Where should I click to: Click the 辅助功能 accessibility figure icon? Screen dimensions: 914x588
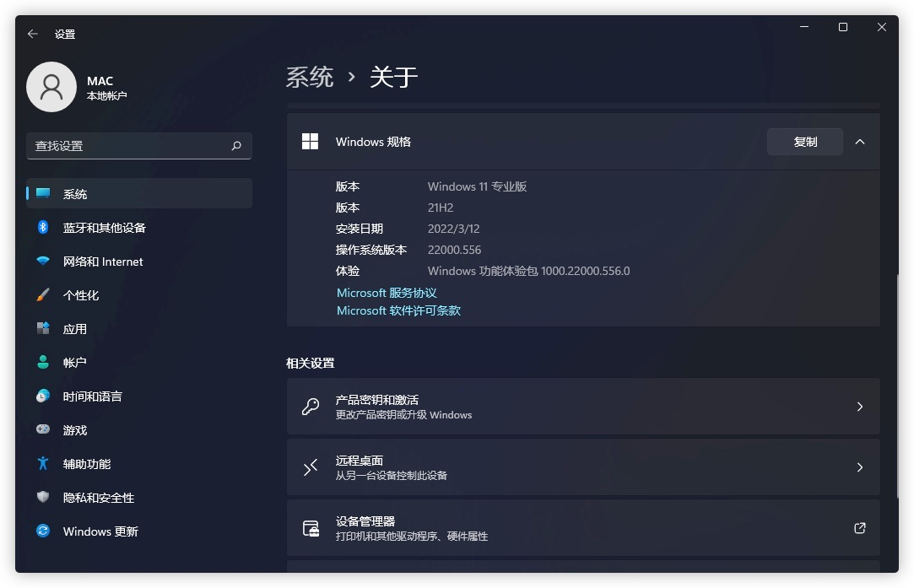pyautogui.click(x=43, y=463)
